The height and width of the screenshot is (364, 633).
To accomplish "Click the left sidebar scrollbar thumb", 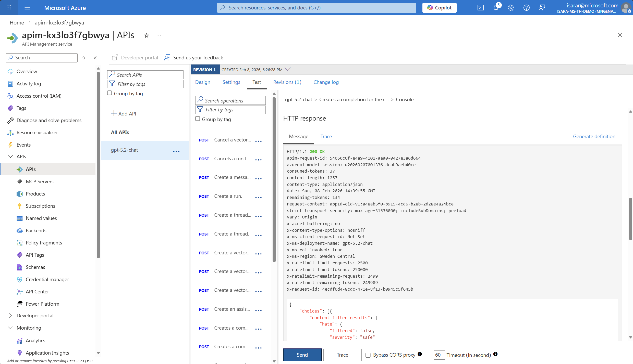I will click(x=98, y=165).
